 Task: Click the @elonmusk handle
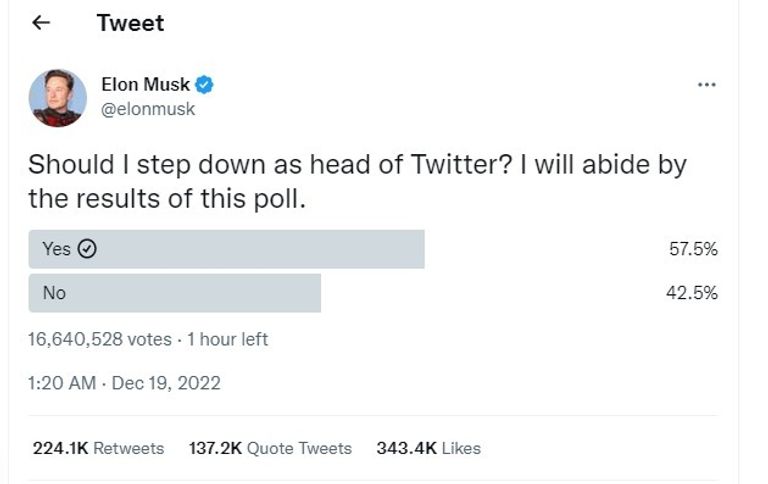(149, 109)
